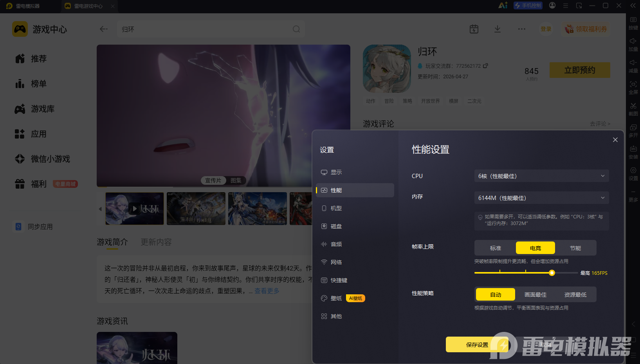
Task: Go back with the arrow beside search box
Action: [x=104, y=29]
